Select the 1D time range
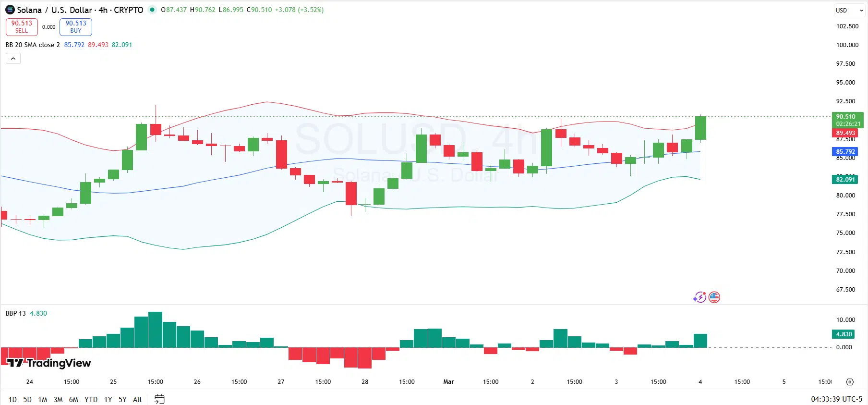This screenshot has width=868, height=405. click(x=12, y=399)
